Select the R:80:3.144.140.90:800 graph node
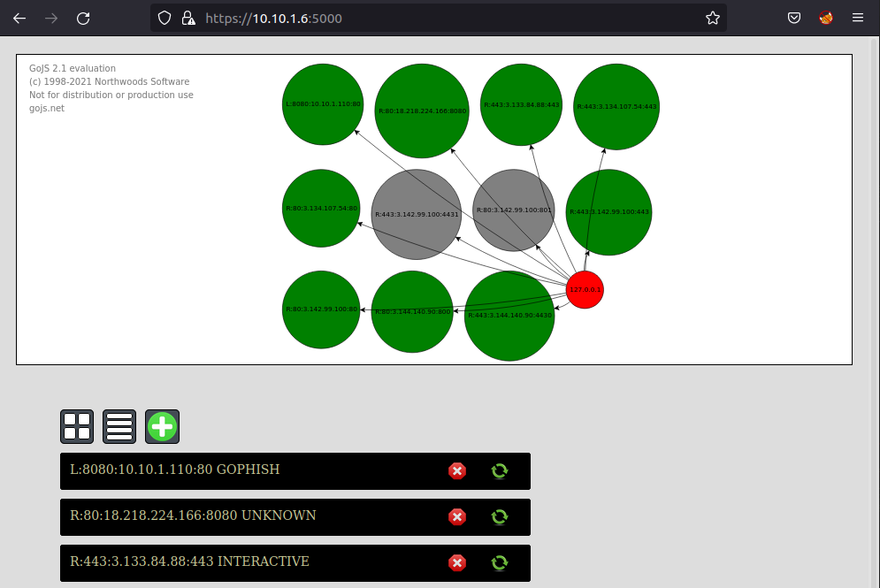Image resolution: width=880 pixels, height=588 pixels. point(412,312)
